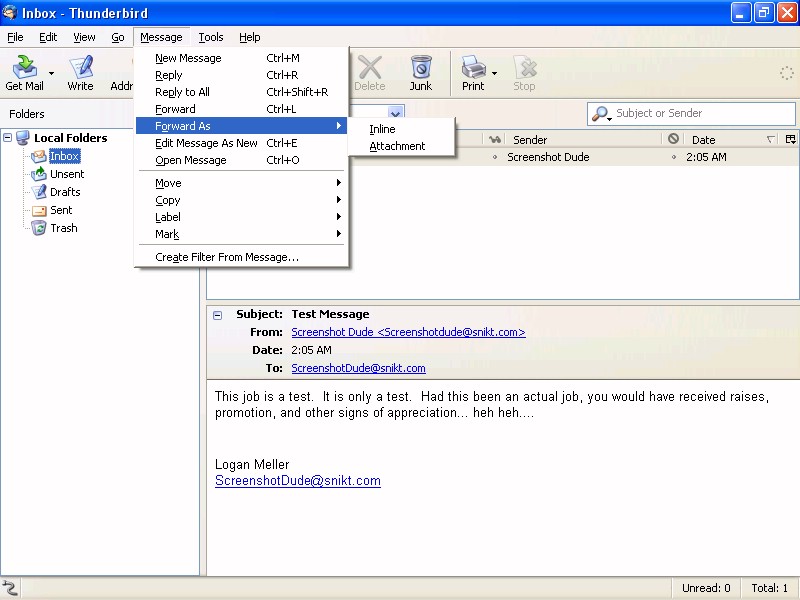Click the Total: 1 status text
This screenshot has width=800, height=600.
[769, 588]
